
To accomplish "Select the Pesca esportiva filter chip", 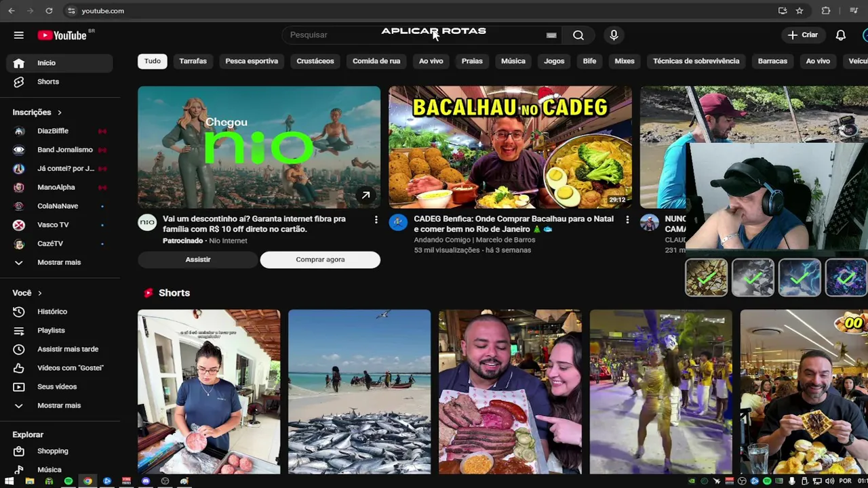I will [252, 61].
